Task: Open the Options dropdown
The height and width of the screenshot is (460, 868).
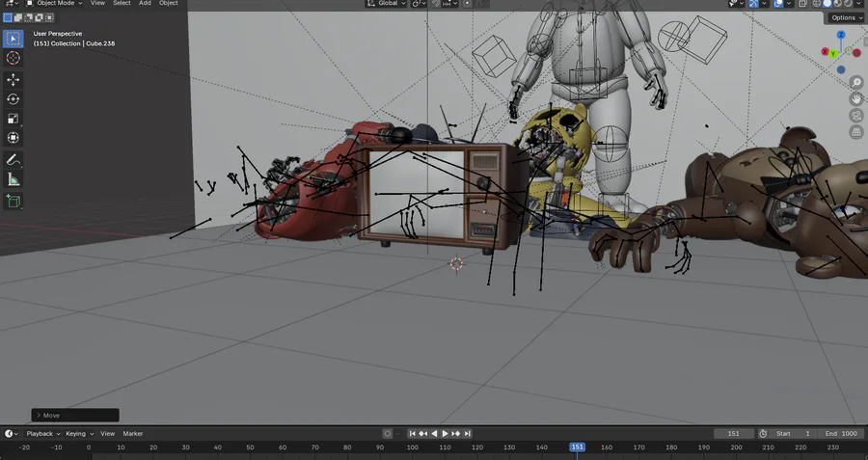Action: (847, 17)
